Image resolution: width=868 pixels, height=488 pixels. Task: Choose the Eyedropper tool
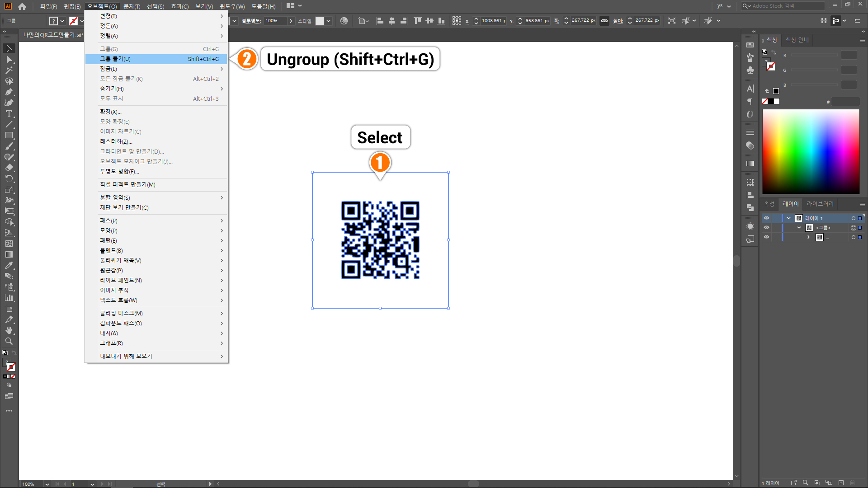click(9, 265)
